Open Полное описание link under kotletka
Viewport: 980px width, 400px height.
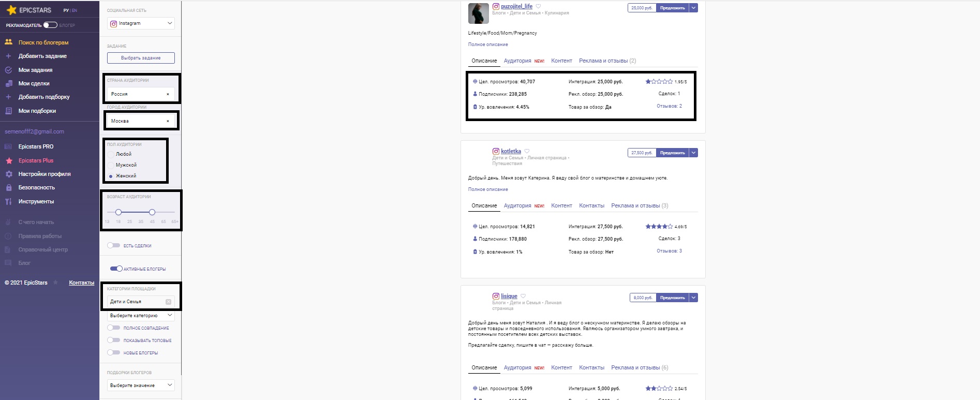(x=488, y=189)
